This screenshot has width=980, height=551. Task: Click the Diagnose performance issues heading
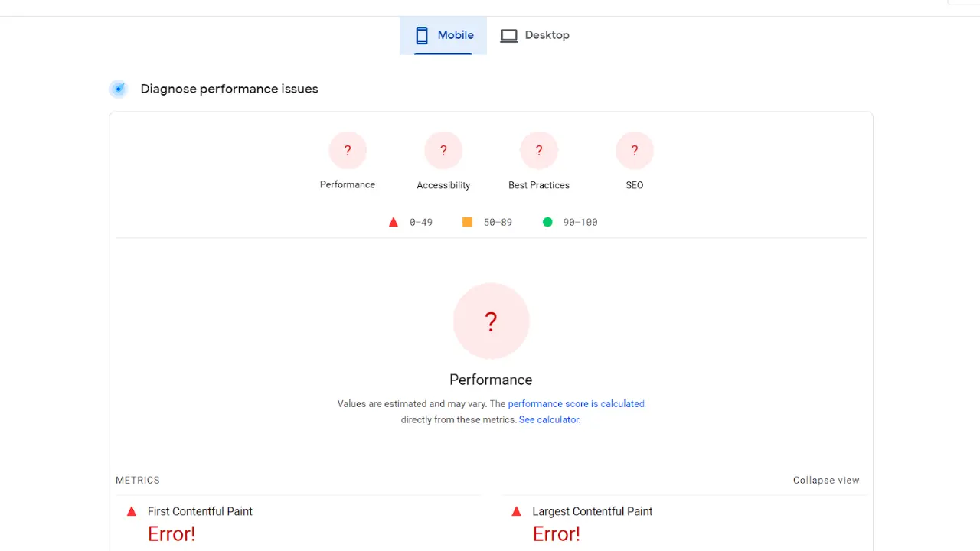coord(229,90)
